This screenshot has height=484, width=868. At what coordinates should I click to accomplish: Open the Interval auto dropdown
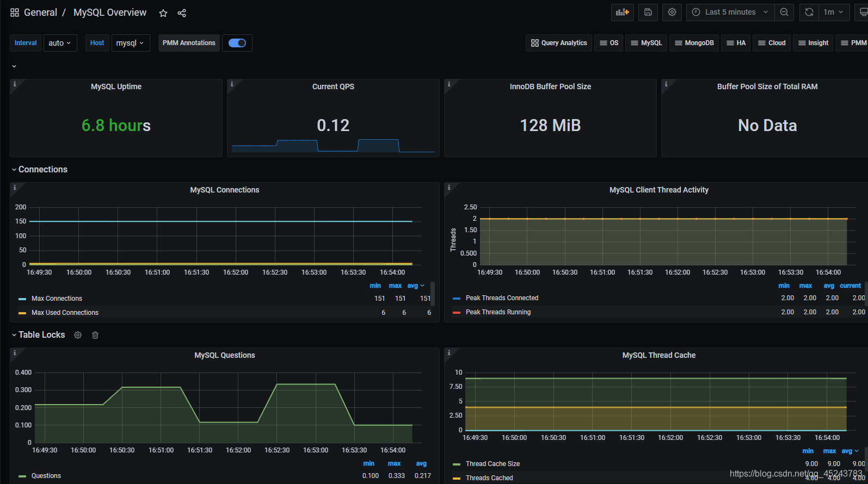(x=60, y=43)
